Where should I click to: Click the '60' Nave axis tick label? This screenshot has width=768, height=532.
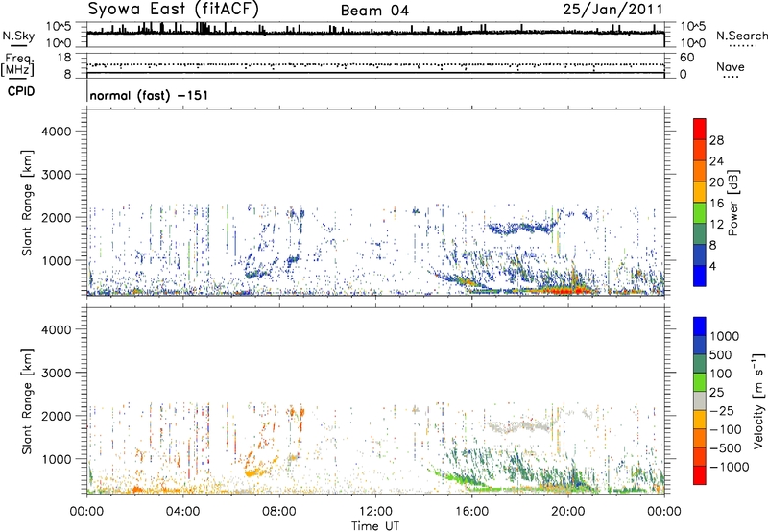686,58
